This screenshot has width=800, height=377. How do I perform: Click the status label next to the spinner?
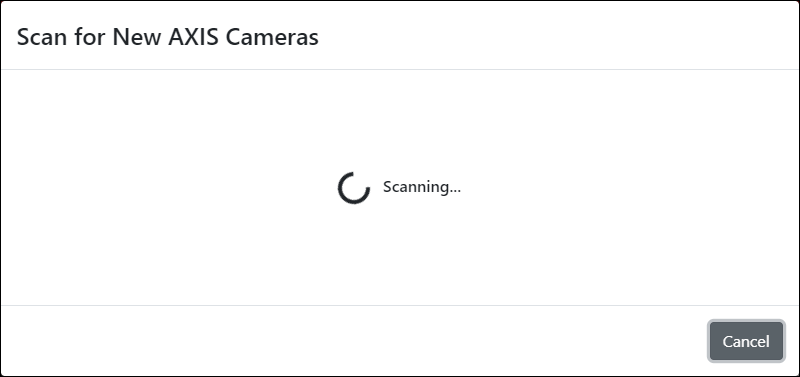click(x=422, y=187)
